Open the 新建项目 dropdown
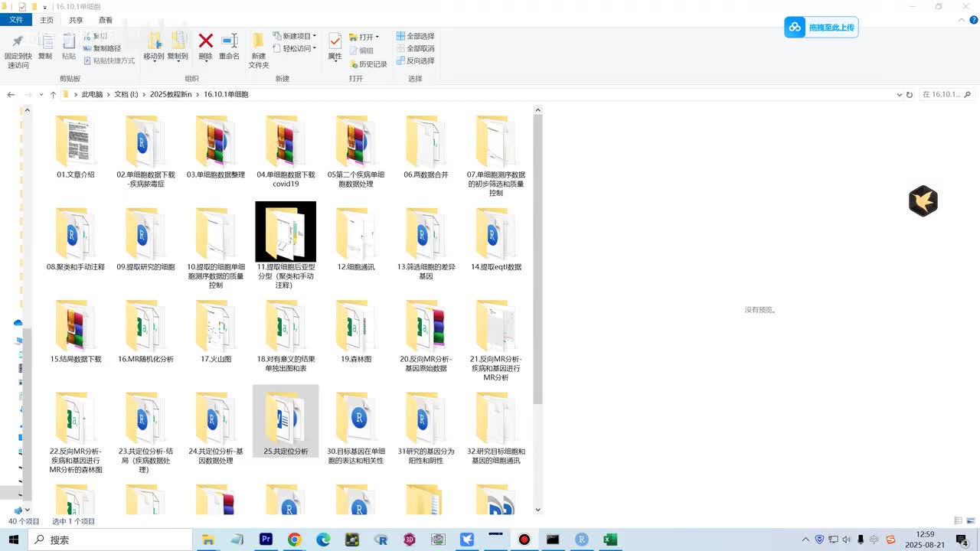Viewport: 980px width, 551px height. pyautogui.click(x=295, y=36)
